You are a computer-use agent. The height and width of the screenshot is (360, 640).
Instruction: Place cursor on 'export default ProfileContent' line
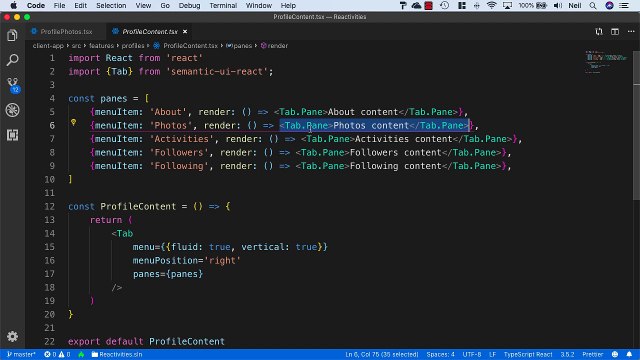coord(146,342)
